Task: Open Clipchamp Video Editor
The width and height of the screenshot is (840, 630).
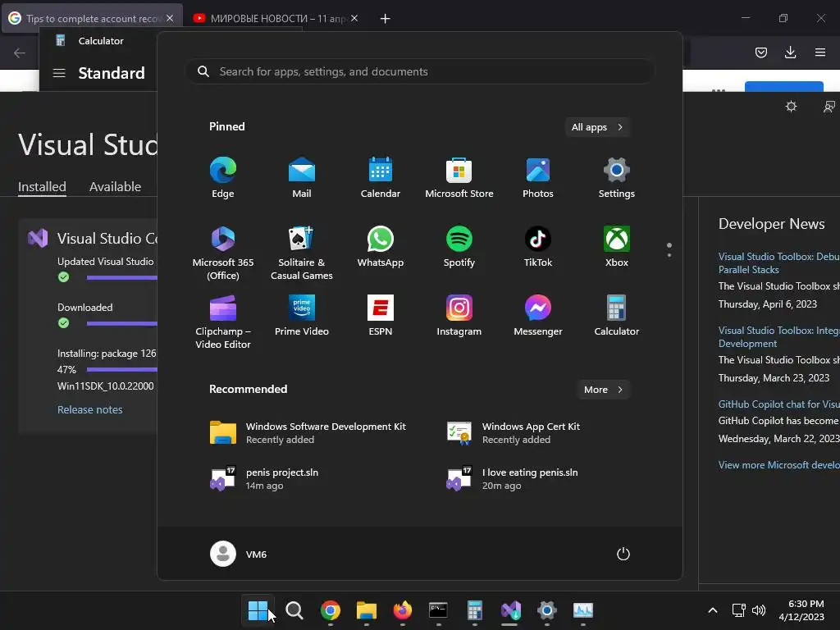Action: pos(223,322)
